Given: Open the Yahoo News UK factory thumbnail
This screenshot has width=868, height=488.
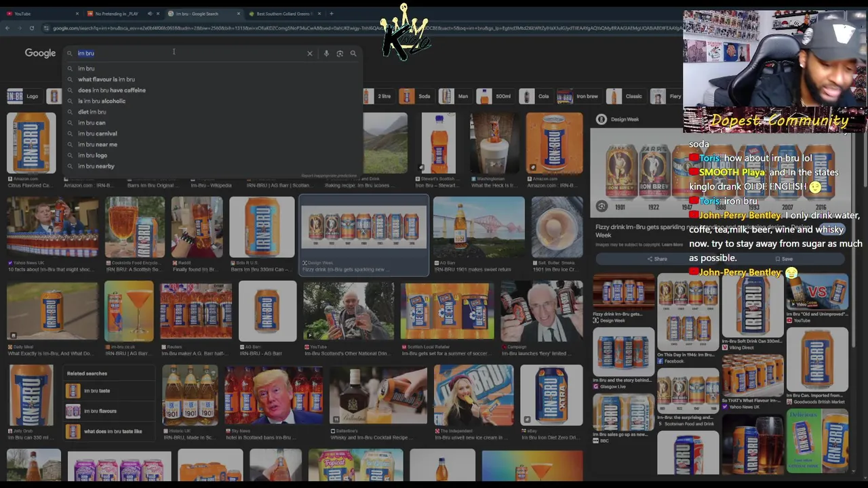Looking at the screenshot, I should (x=52, y=228).
